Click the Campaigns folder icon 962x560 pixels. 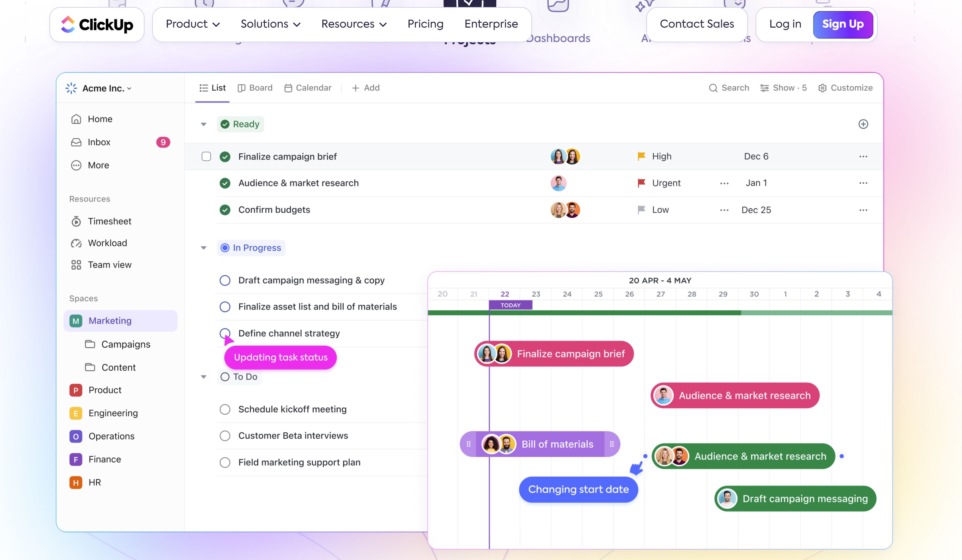(x=90, y=344)
